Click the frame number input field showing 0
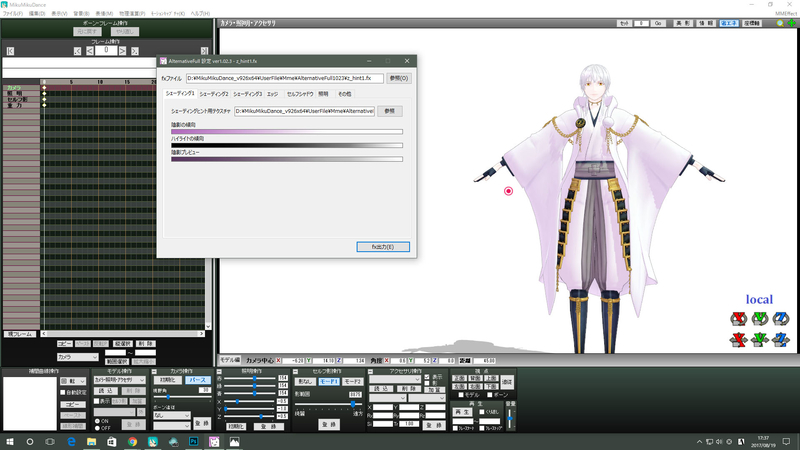The height and width of the screenshot is (450, 800). click(x=106, y=51)
